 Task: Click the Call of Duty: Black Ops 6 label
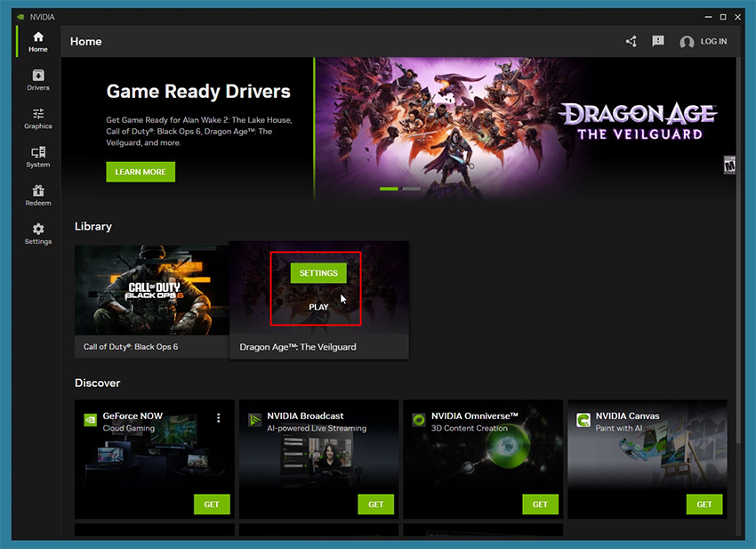(x=131, y=346)
